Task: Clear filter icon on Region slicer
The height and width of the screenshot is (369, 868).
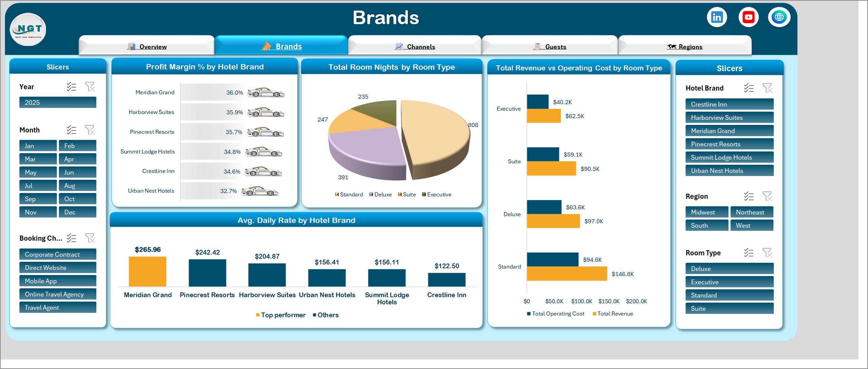Action: click(x=767, y=196)
